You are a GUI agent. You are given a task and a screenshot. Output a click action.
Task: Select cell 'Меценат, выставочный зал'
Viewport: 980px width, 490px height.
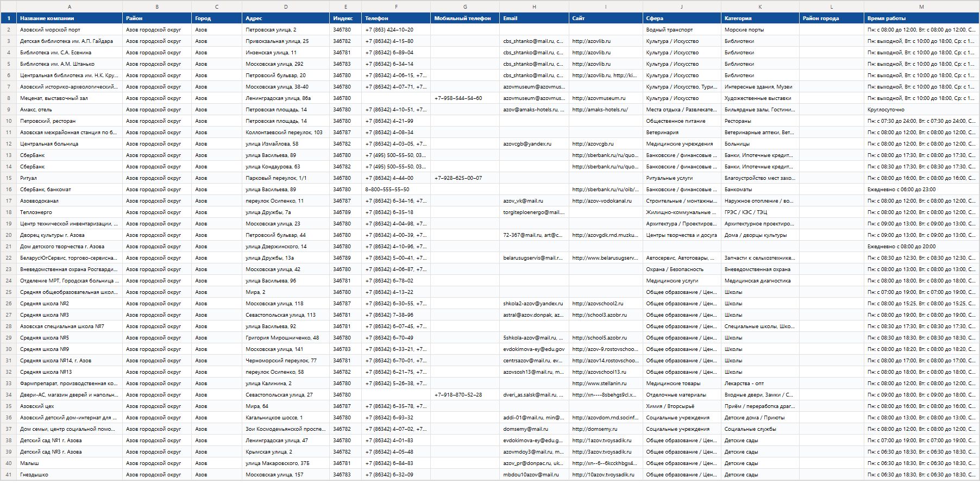click(70, 98)
